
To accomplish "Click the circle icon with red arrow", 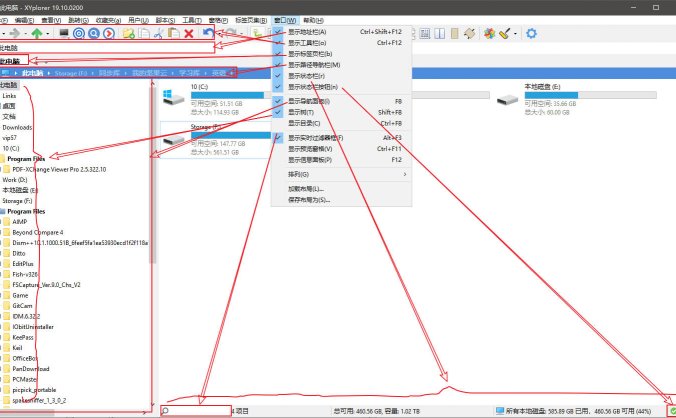I will click(x=109, y=33).
